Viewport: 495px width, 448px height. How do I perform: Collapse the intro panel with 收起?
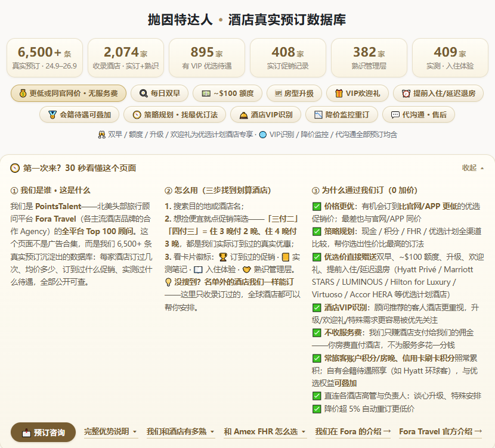(x=472, y=168)
